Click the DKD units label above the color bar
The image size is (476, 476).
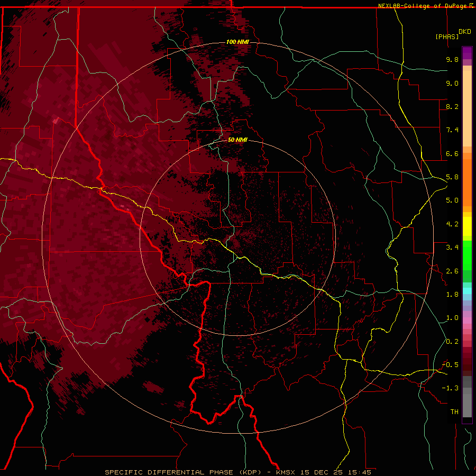pos(465,32)
